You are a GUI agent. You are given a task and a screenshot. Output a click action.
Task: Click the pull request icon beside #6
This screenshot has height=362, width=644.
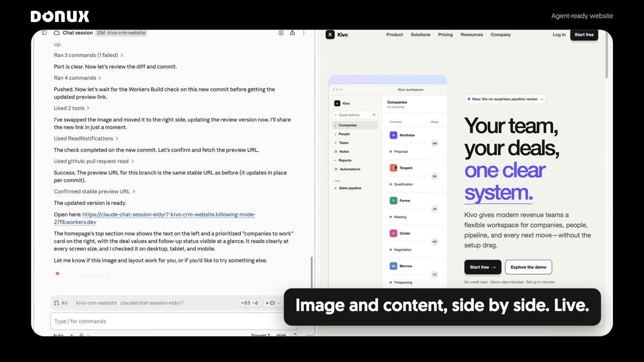pyautogui.click(x=56, y=303)
